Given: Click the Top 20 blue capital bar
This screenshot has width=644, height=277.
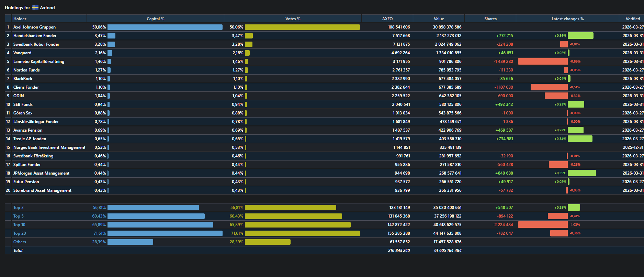Looking at the screenshot, I should pos(165,233).
